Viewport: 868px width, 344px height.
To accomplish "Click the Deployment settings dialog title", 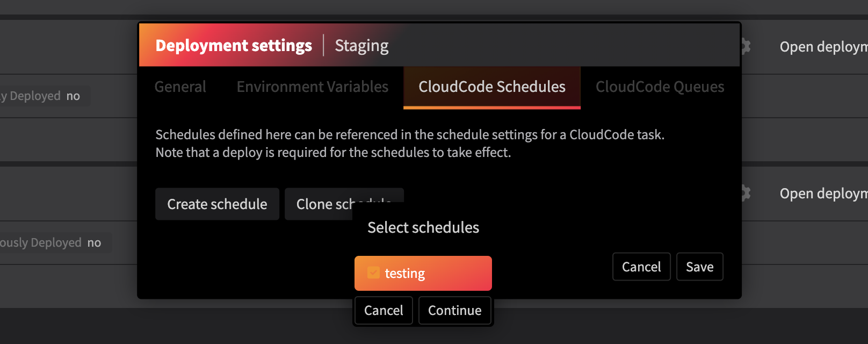I will point(234,46).
